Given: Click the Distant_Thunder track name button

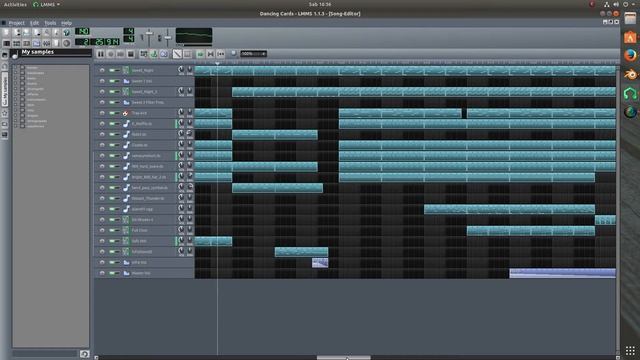Looking at the screenshot, I should 148,198.
